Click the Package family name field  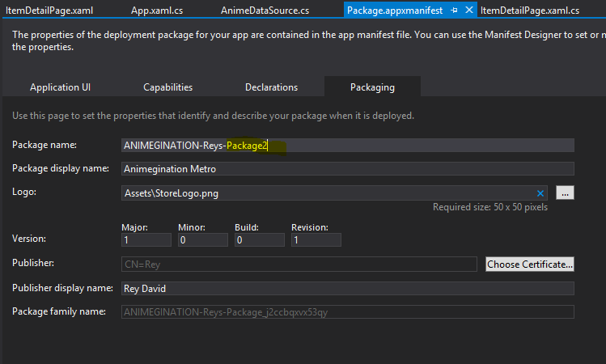click(347, 312)
